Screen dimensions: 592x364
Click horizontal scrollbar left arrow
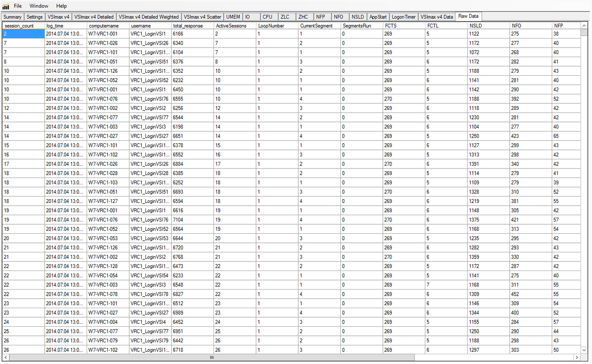[6, 358]
